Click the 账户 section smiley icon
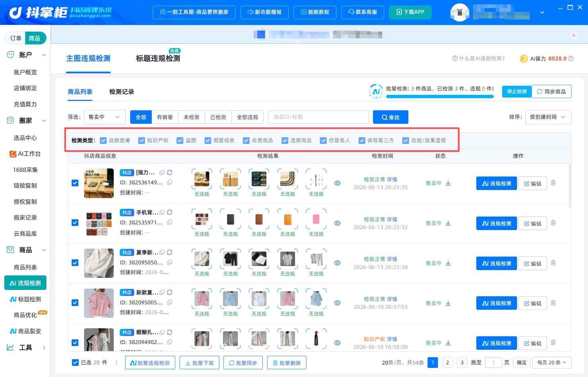588x377 pixels. point(10,54)
